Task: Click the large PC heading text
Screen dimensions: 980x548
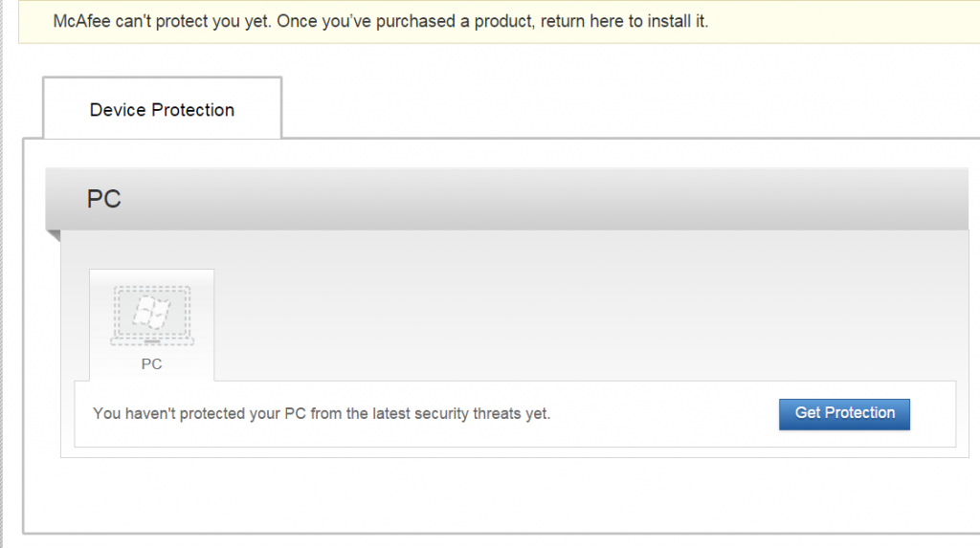Action: (103, 199)
